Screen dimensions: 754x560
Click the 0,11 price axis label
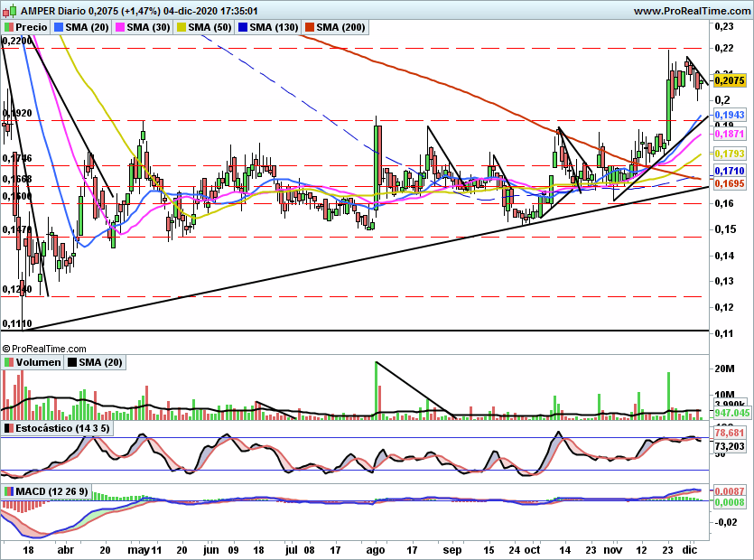pos(724,333)
